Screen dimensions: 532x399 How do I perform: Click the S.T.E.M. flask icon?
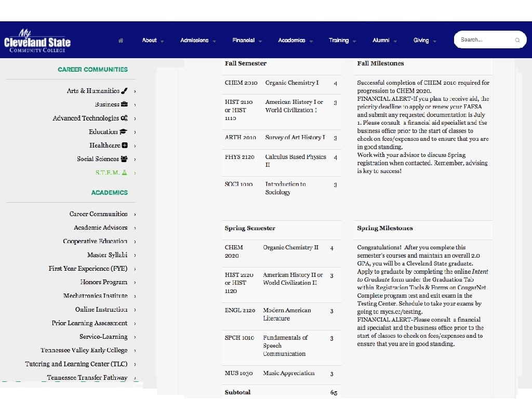click(x=125, y=172)
